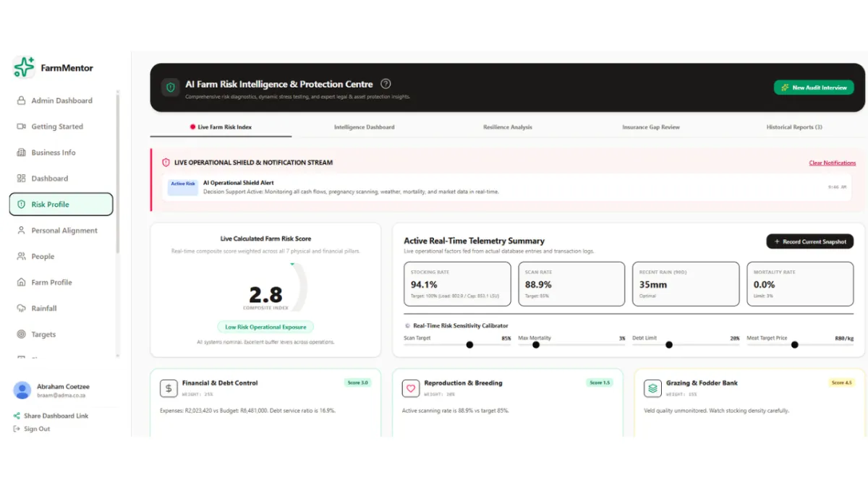Screen dimensions: 868x488
Task: Click the Targets bullseye icon
Action: pos(21,335)
